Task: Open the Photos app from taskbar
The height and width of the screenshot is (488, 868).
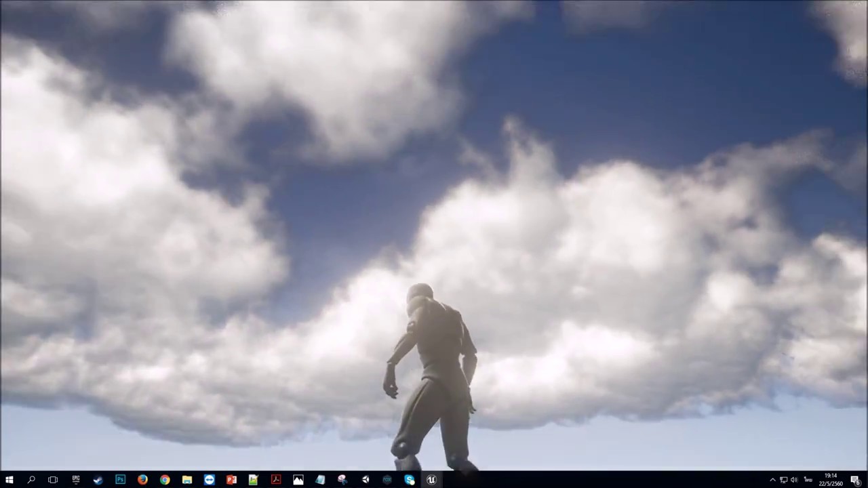Action: 298,480
